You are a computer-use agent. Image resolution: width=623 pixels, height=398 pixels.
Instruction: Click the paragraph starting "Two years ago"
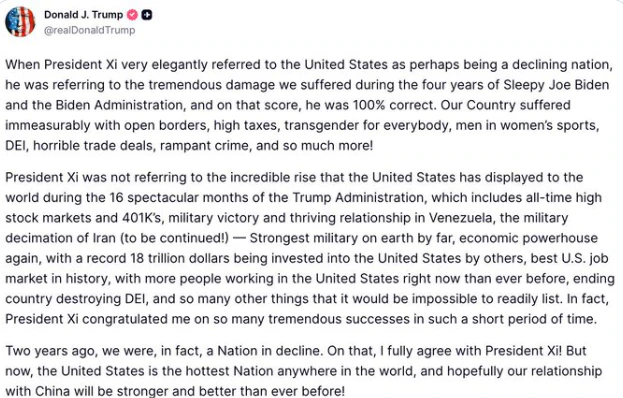[x=304, y=371]
